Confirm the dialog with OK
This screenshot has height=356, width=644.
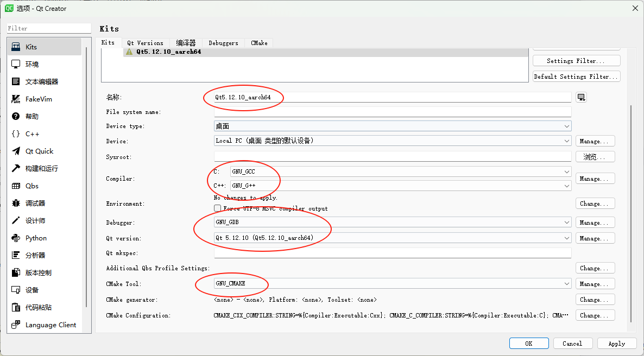coord(529,344)
